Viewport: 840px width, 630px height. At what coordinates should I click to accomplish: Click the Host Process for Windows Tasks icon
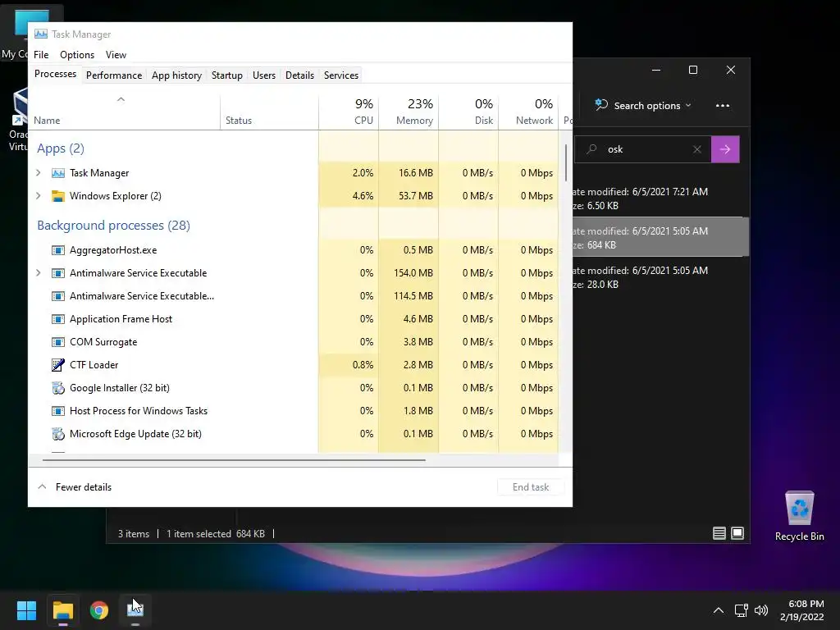pyautogui.click(x=58, y=411)
